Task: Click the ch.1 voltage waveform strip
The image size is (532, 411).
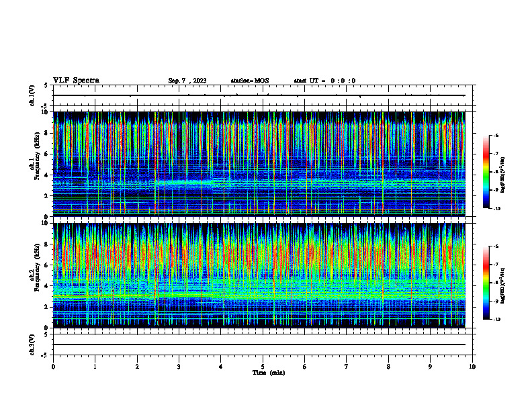Action: pyautogui.click(x=263, y=95)
